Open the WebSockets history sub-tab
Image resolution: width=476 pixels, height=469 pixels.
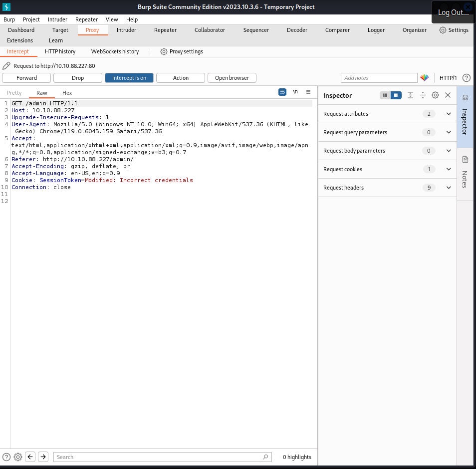(115, 51)
